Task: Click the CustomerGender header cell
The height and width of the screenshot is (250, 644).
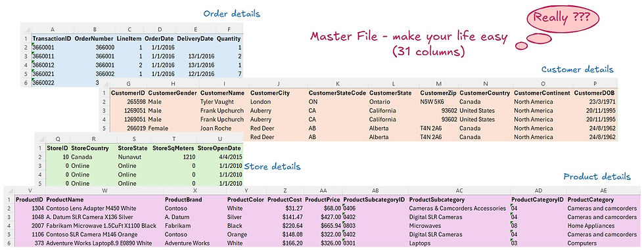Action: click(x=172, y=93)
